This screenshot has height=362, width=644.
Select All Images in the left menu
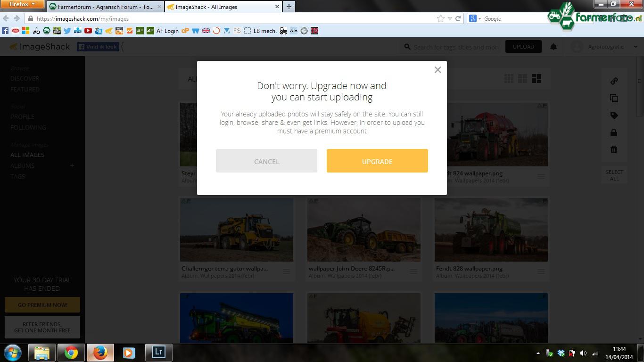pyautogui.click(x=27, y=155)
